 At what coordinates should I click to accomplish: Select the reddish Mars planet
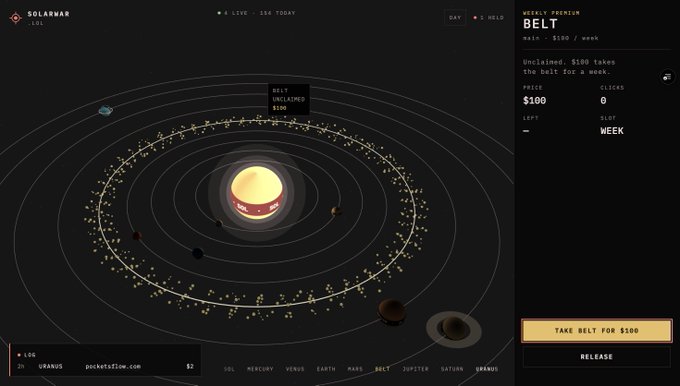pos(137,236)
